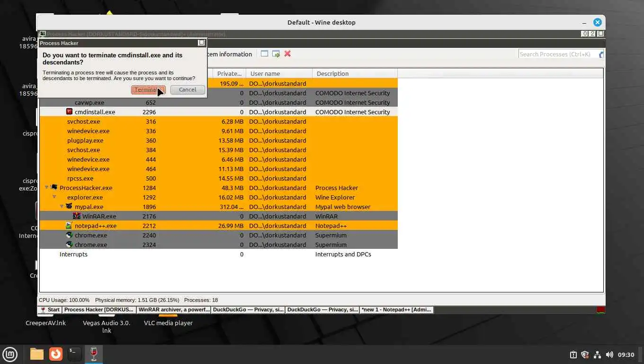The height and width of the screenshot is (364, 644).
Task: Click the red X kill-window icon
Action: pyautogui.click(x=287, y=54)
